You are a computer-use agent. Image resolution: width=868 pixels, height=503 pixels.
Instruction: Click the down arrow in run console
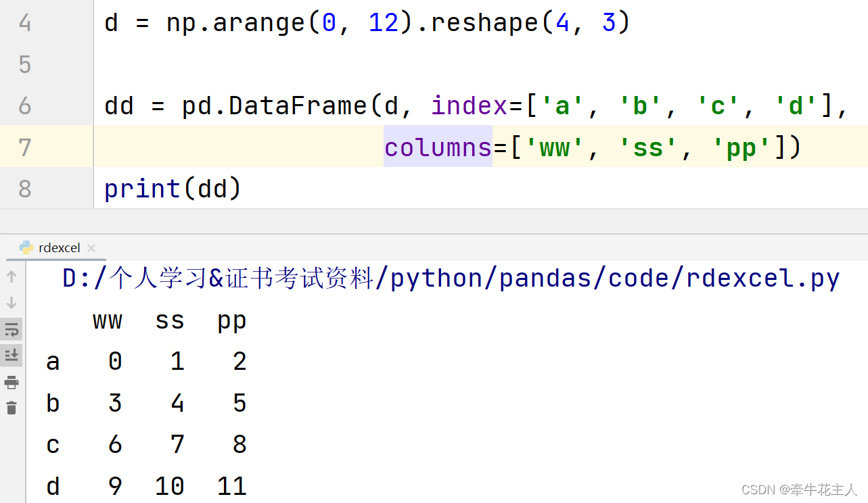click(12, 303)
